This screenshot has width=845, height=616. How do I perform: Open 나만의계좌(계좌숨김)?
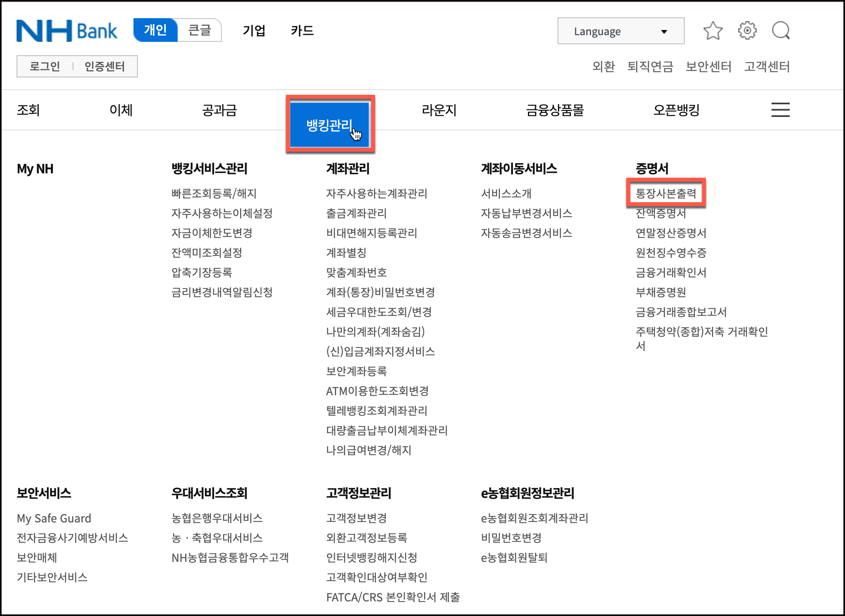[375, 332]
